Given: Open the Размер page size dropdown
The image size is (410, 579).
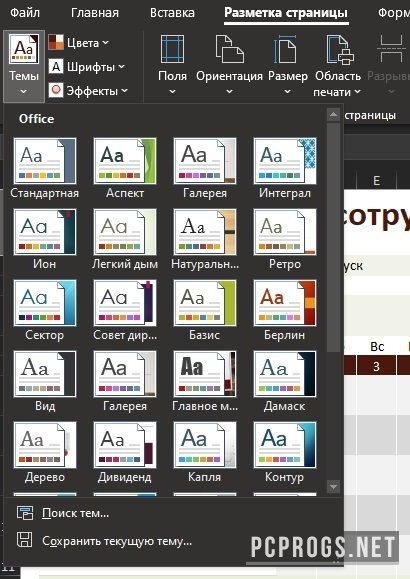Looking at the screenshot, I should point(287,65).
